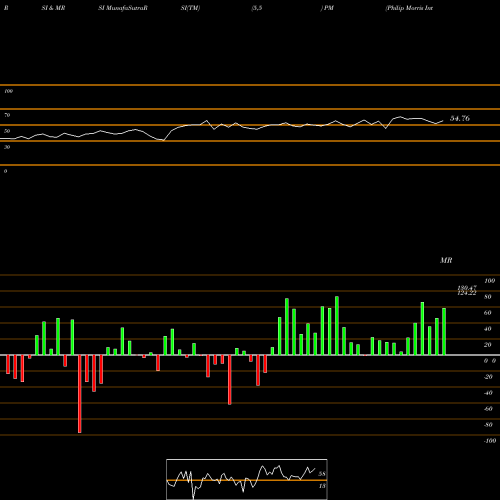Viewport: 500px width, 500px height.
Task: Click the 30 level label on RSI axis
Action: 7,147
